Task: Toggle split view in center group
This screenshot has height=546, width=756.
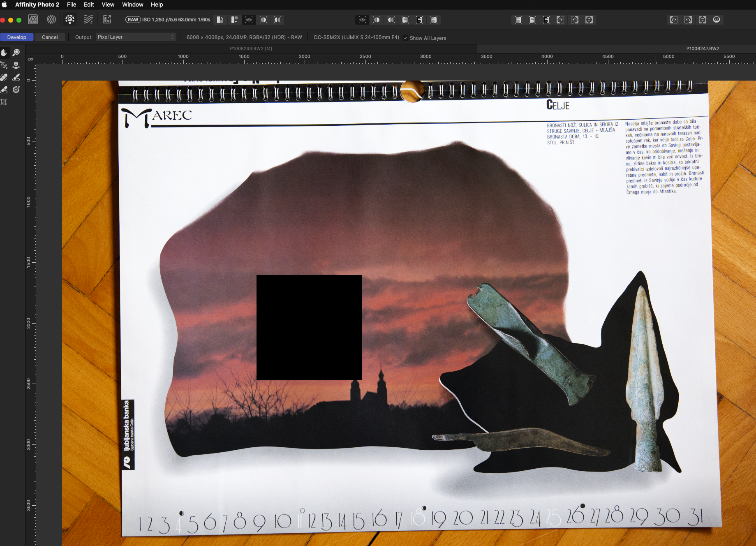Action: (377, 20)
